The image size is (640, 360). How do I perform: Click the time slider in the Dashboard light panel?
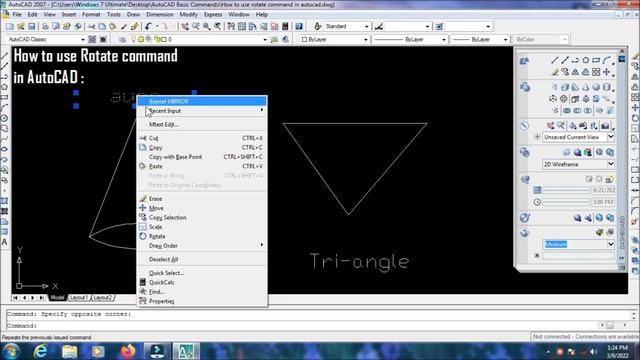pyautogui.click(x=566, y=202)
